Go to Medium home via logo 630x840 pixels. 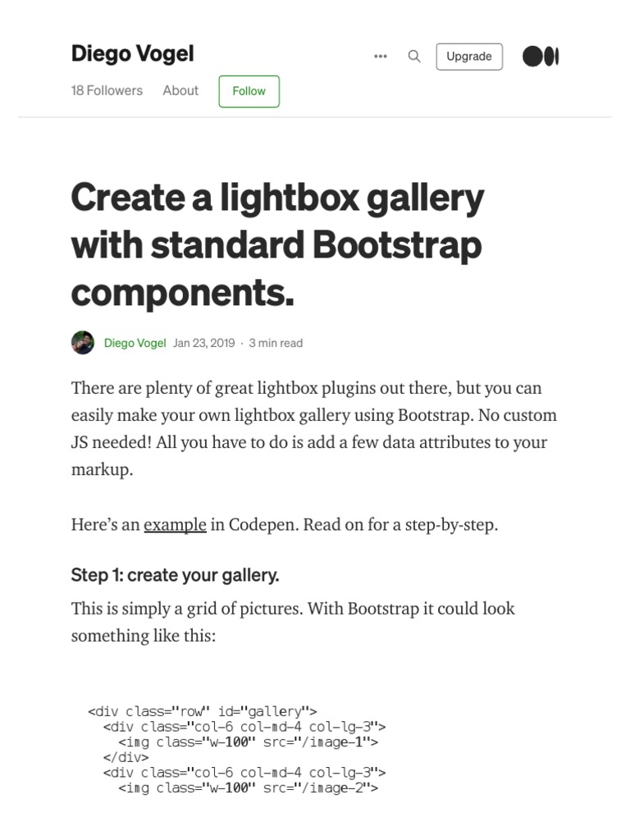(541, 57)
